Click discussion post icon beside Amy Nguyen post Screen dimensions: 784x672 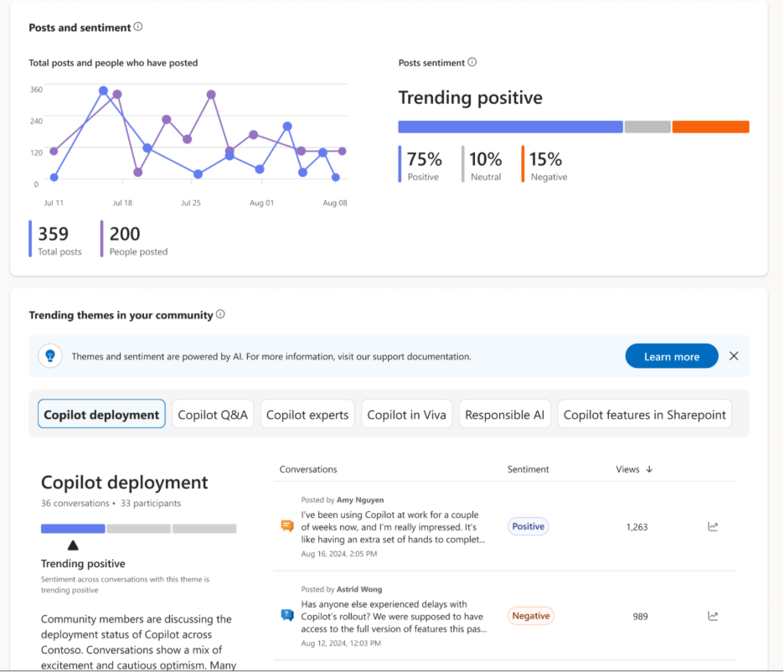pyautogui.click(x=287, y=526)
